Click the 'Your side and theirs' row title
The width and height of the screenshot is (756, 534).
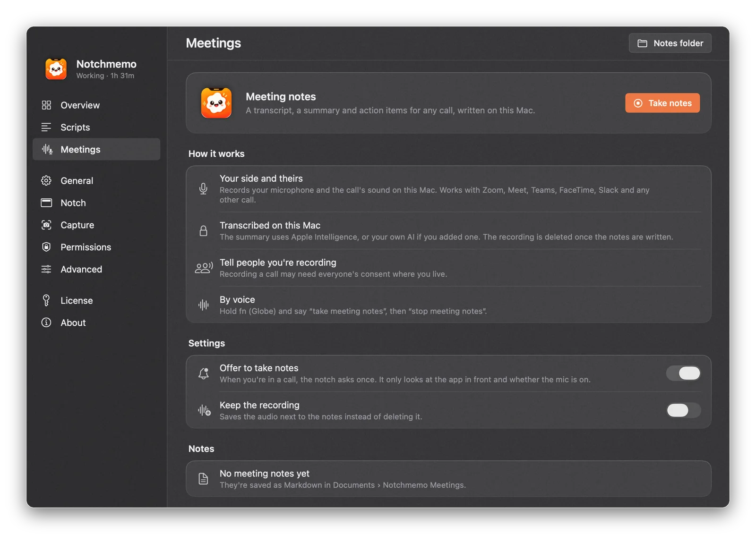(x=261, y=178)
